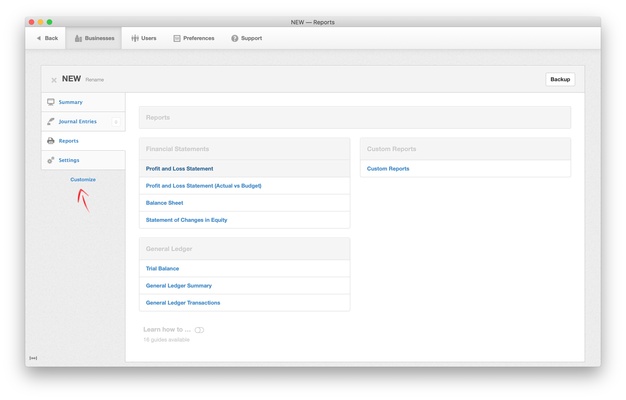This screenshot has height=400, width=626.
Task: Open the Businesses tab
Action: 94,38
